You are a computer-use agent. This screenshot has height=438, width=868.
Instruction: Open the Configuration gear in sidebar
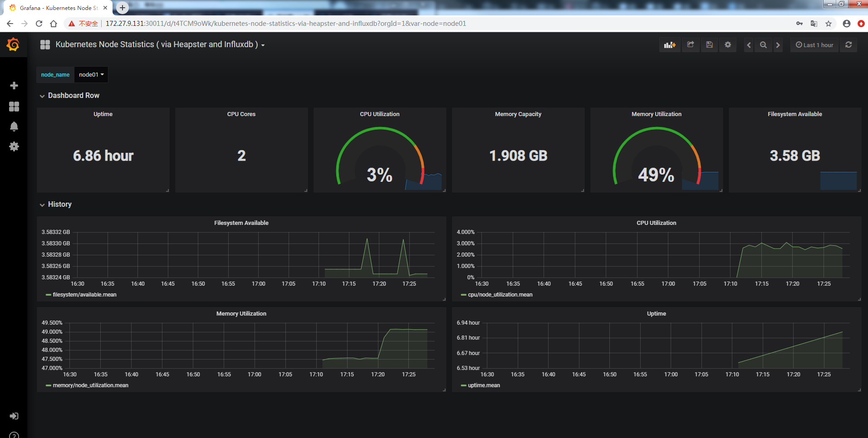click(14, 146)
